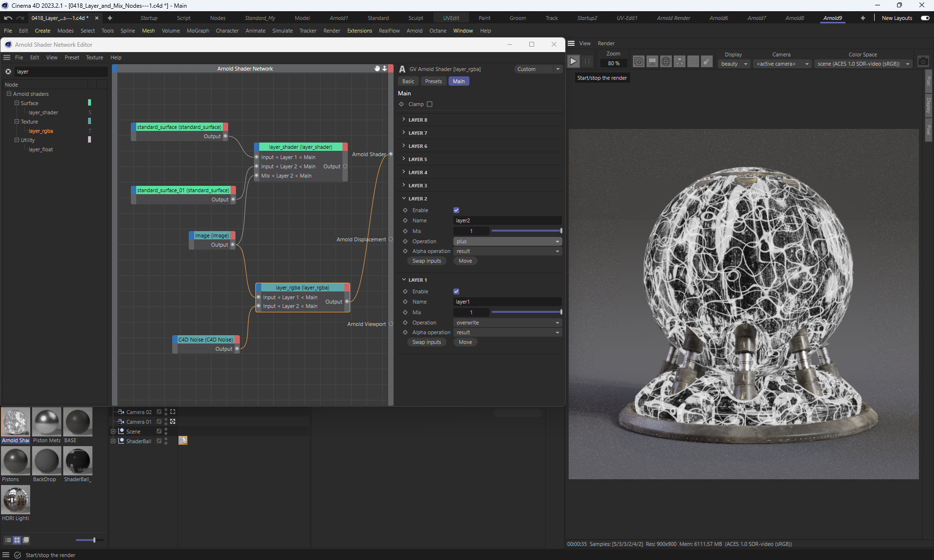This screenshot has width=934, height=560.
Task: Click the monitor display icon in render toolbar
Action: pos(652,62)
